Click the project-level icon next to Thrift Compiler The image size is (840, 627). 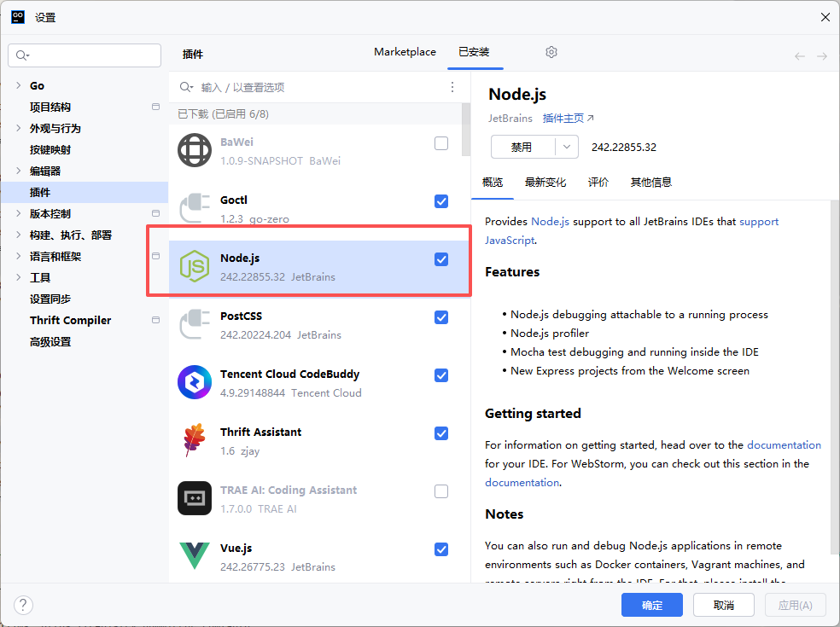click(156, 320)
